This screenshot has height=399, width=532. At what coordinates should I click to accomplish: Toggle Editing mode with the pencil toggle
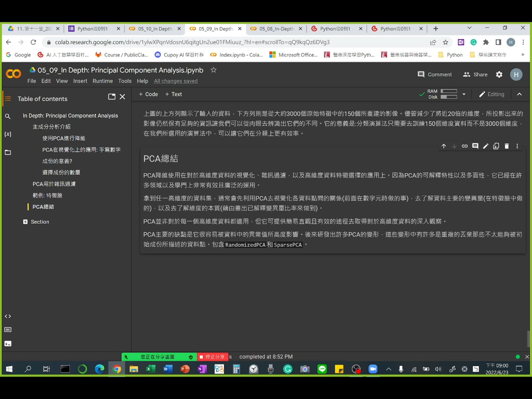pyautogui.click(x=492, y=94)
